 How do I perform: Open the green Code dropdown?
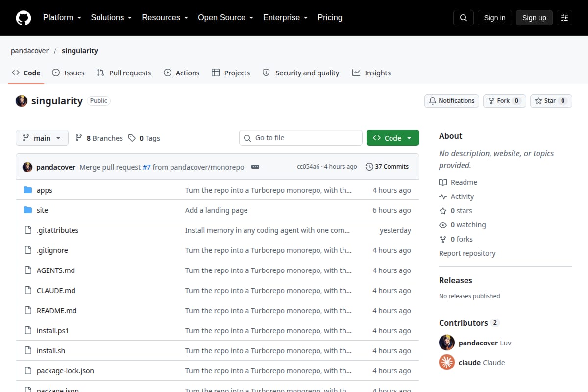point(393,138)
